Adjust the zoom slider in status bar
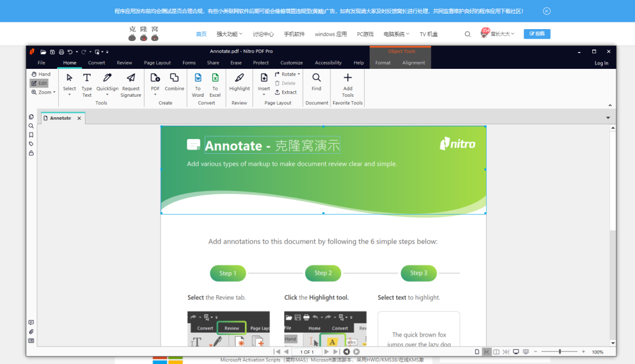The height and width of the screenshot is (364, 635). [x=560, y=352]
